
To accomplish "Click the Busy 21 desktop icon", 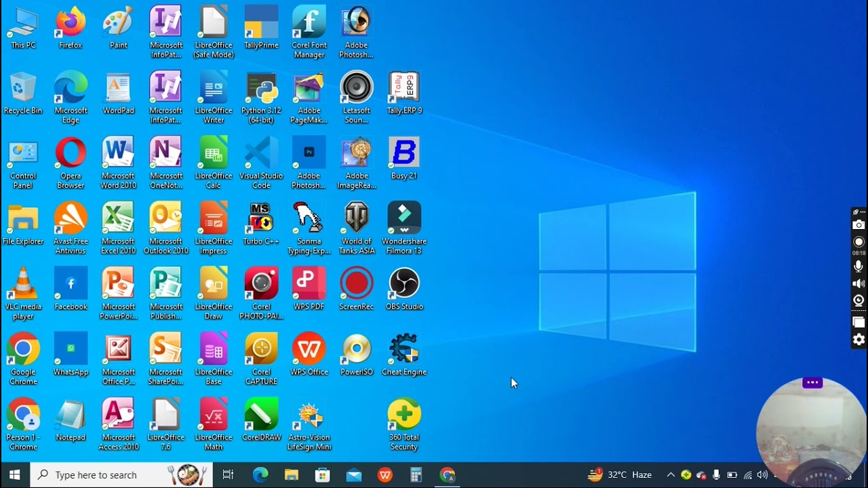I will coord(404,159).
